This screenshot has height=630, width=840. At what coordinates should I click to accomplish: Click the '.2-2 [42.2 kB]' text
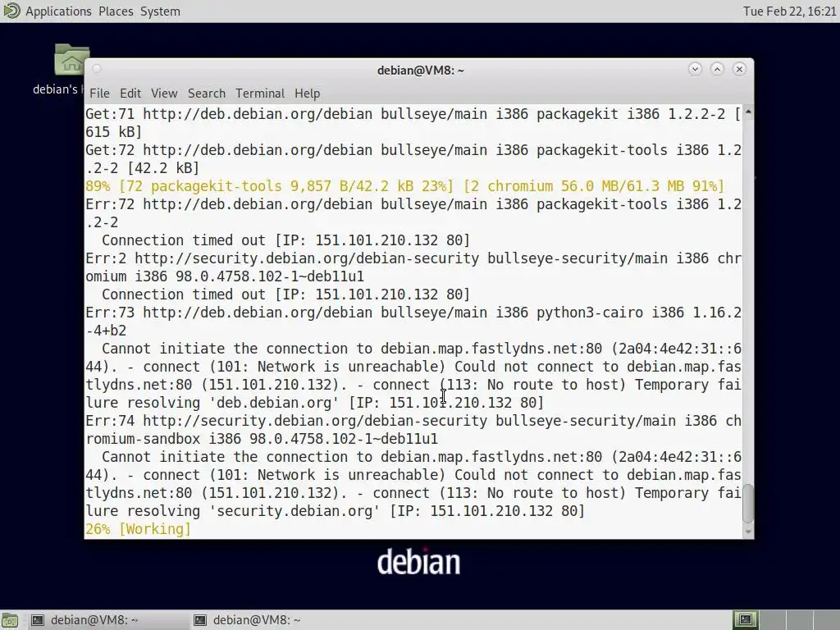(143, 168)
